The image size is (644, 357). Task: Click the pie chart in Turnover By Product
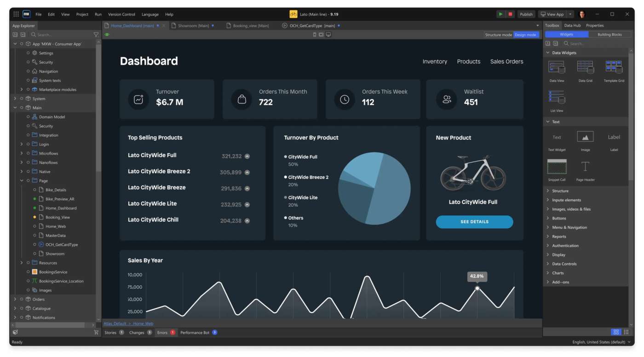(x=374, y=189)
